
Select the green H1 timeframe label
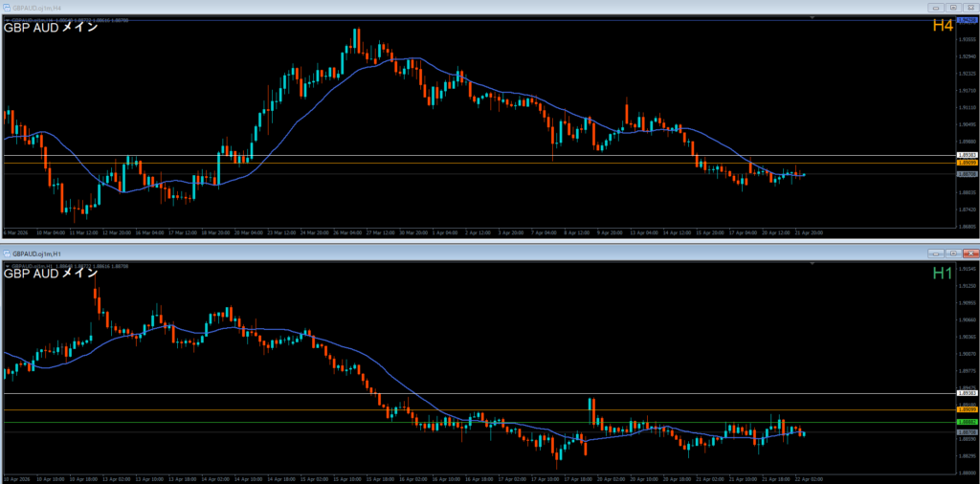943,274
